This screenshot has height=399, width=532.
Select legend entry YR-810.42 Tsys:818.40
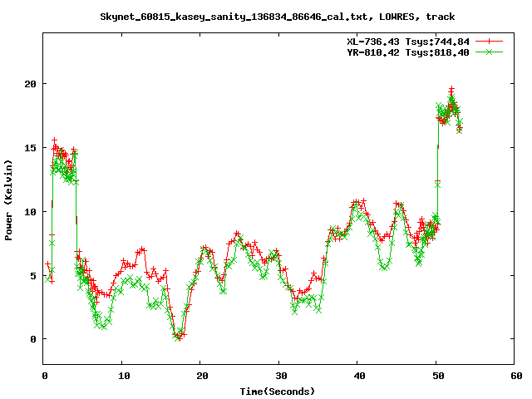point(408,52)
